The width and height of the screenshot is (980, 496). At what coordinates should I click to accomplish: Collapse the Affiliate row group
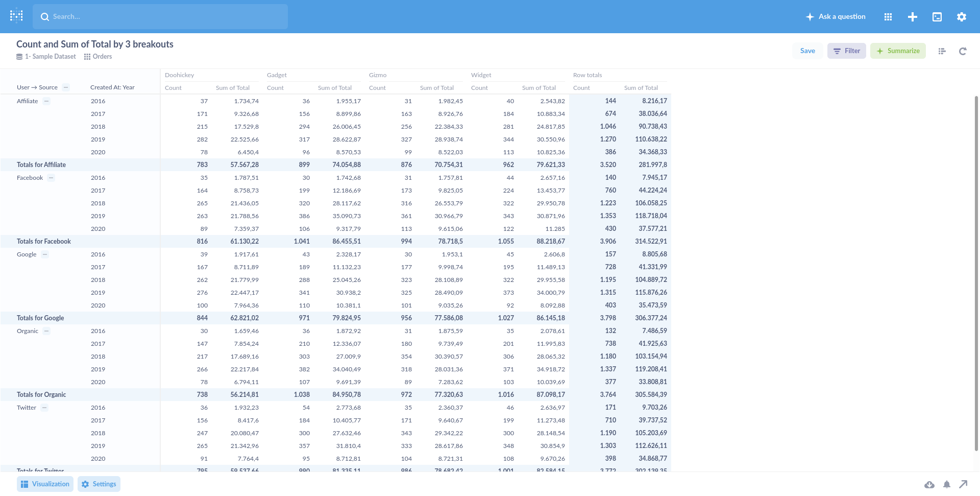46,101
